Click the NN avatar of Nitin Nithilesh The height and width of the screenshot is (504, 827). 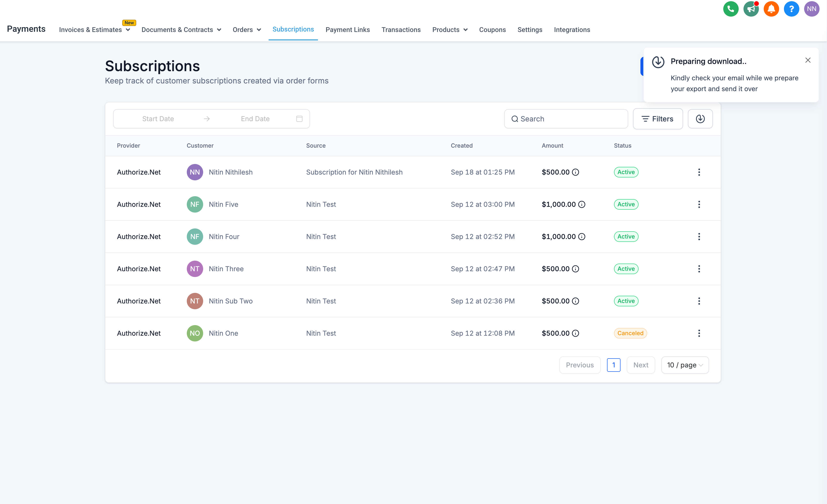pos(195,172)
